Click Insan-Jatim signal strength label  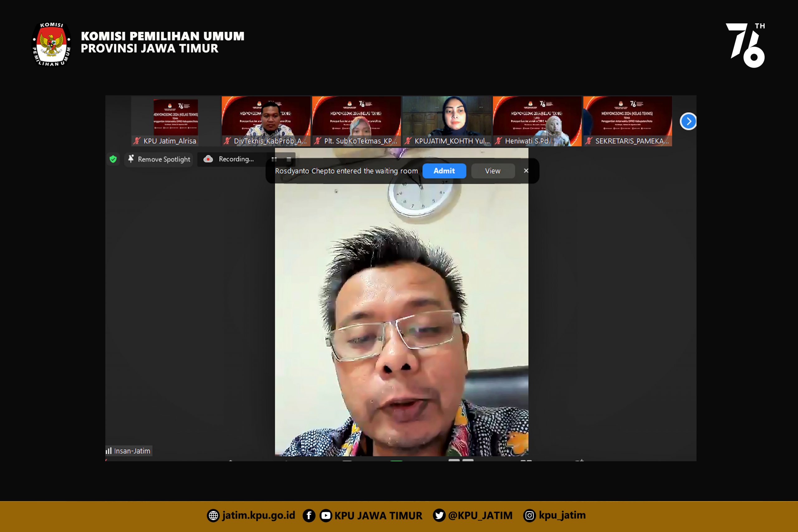point(129,451)
